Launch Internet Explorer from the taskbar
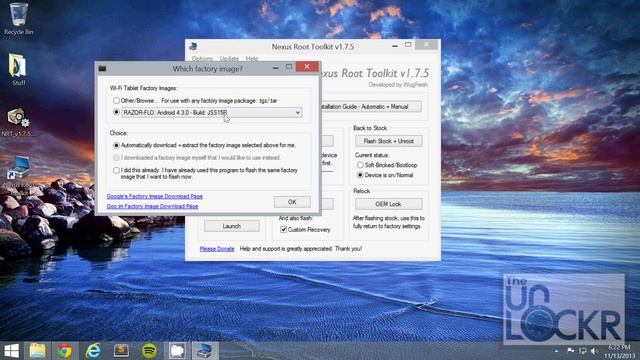 tap(93, 351)
